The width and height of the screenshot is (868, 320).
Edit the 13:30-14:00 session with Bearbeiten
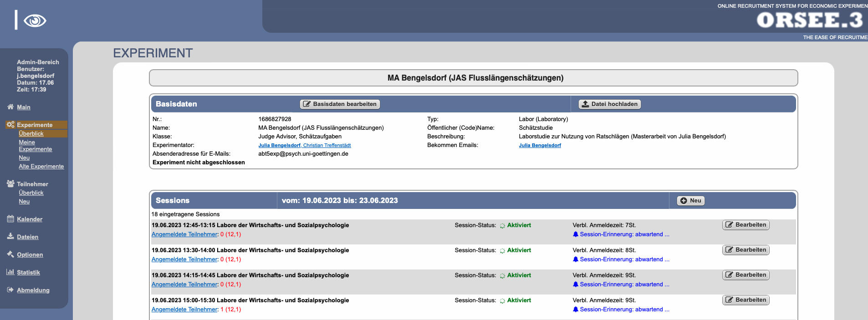(x=745, y=250)
